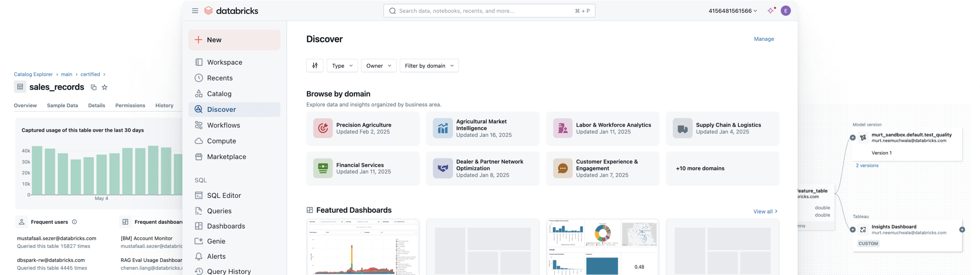Copy the sales_records table name icon
The image size is (980, 275).
(94, 87)
